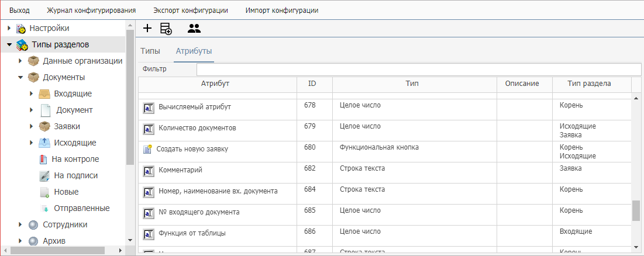The height and width of the screenshot is (256, 644).
Task: Select the Новые tree item
Action: [66, 192]
